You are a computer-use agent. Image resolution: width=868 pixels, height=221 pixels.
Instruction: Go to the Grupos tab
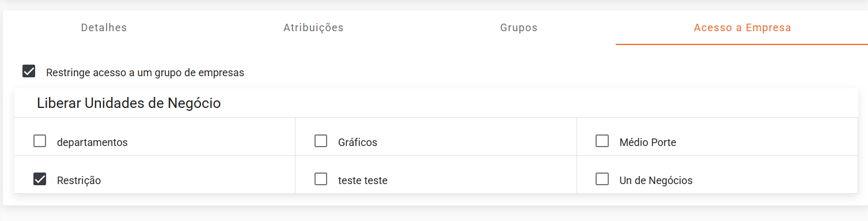click(518, 28)
